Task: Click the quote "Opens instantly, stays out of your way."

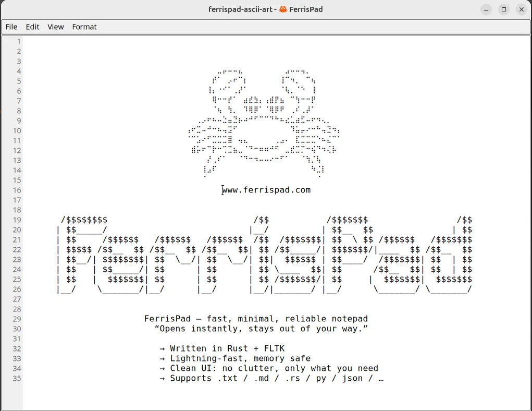Action: (261, 329)
